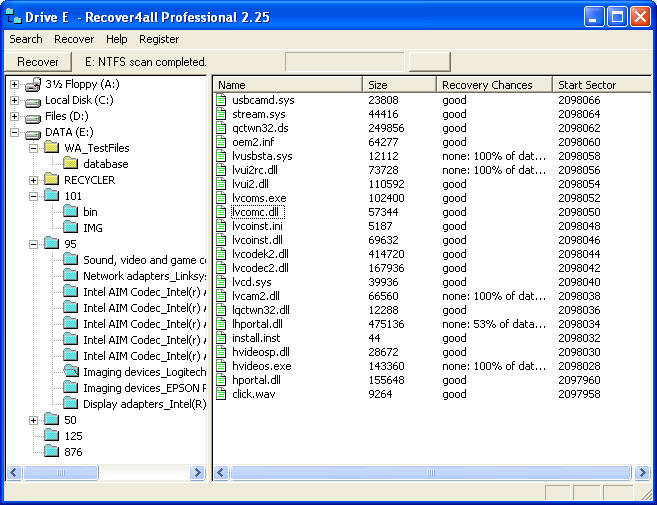Click recovery chance of lvcam2.dll

494,296
